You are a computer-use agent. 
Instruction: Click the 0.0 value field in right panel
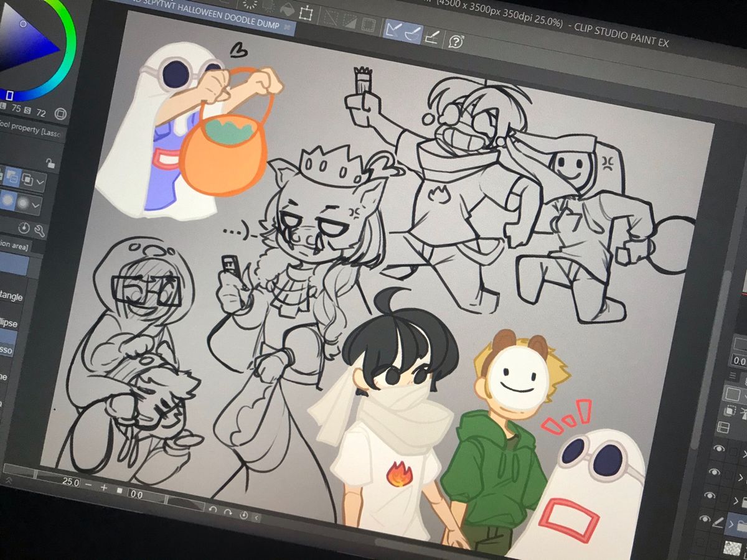pos(740,360)
